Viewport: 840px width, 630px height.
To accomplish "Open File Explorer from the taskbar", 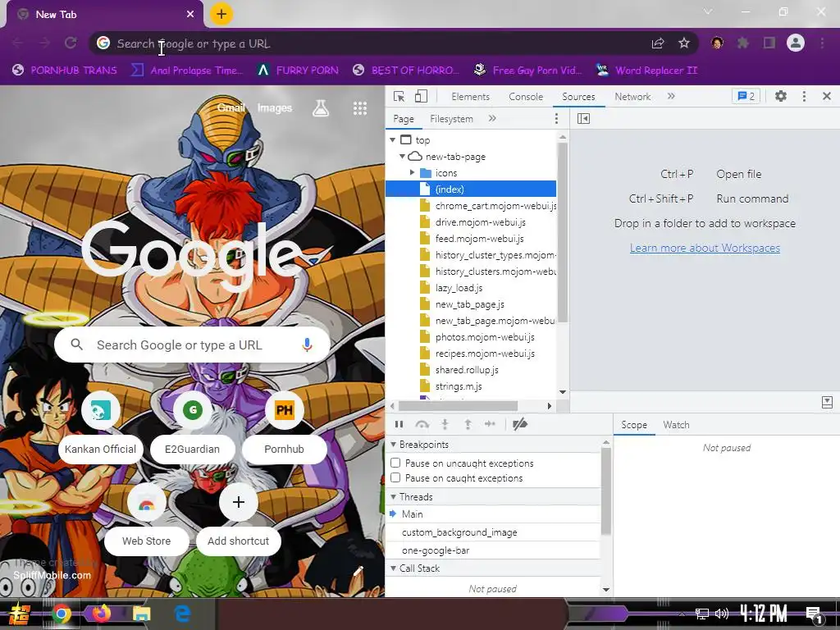I will (x=141, y=614).
